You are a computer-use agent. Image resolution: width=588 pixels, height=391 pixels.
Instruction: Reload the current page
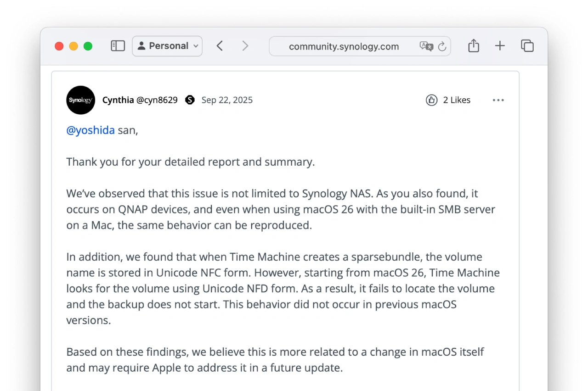click(x=442, y=46)
